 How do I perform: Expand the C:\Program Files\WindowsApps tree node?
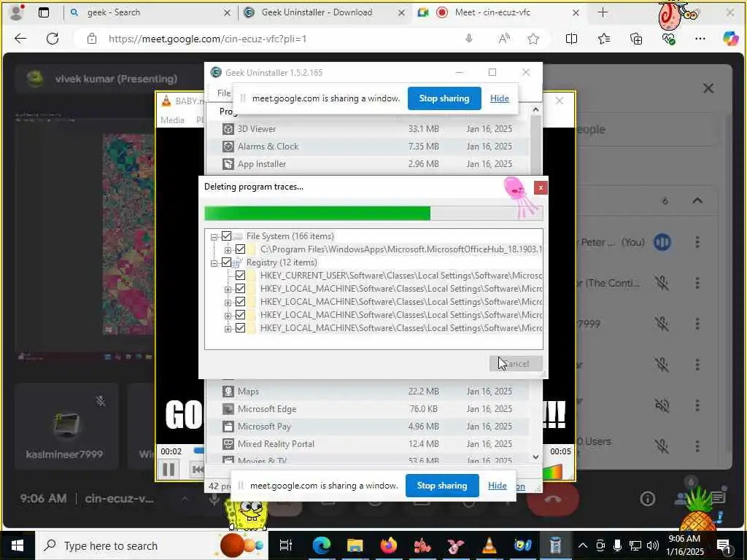(228, 250)
